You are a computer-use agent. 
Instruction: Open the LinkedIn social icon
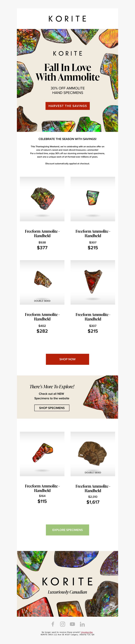tap(82, 624)
